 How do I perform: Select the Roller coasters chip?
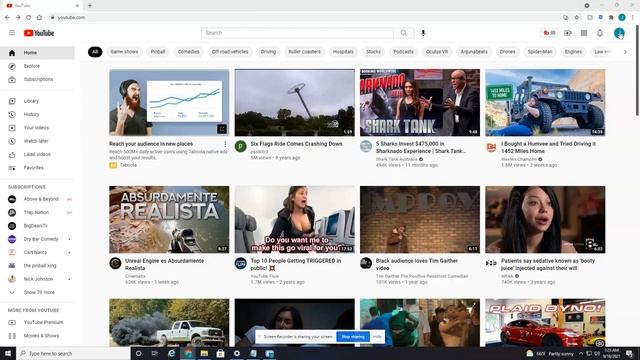click(304, 52)
